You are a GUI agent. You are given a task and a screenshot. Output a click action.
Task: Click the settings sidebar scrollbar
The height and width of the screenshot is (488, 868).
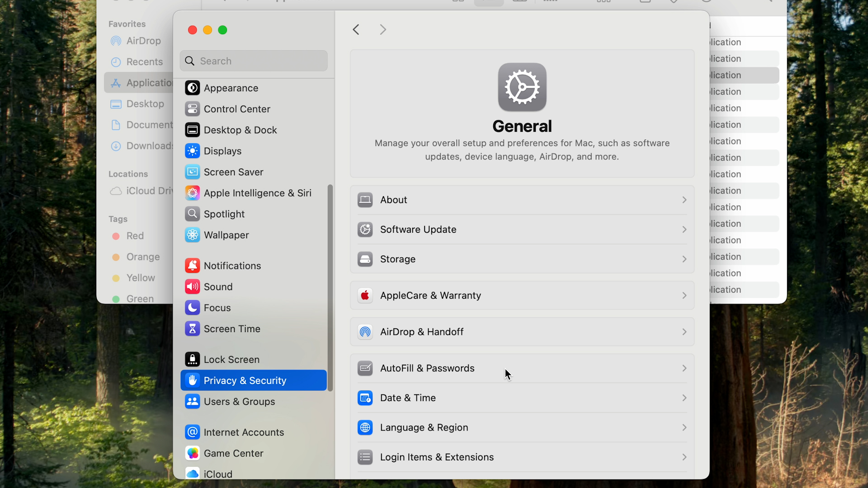[330, 288]
